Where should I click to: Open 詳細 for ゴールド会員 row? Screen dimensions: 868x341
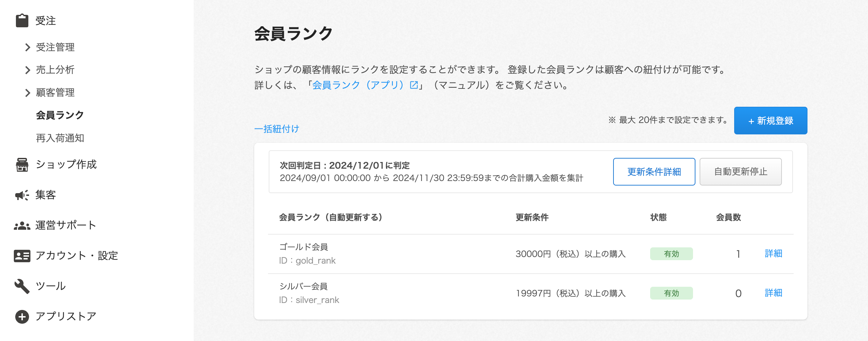(773, 254)
